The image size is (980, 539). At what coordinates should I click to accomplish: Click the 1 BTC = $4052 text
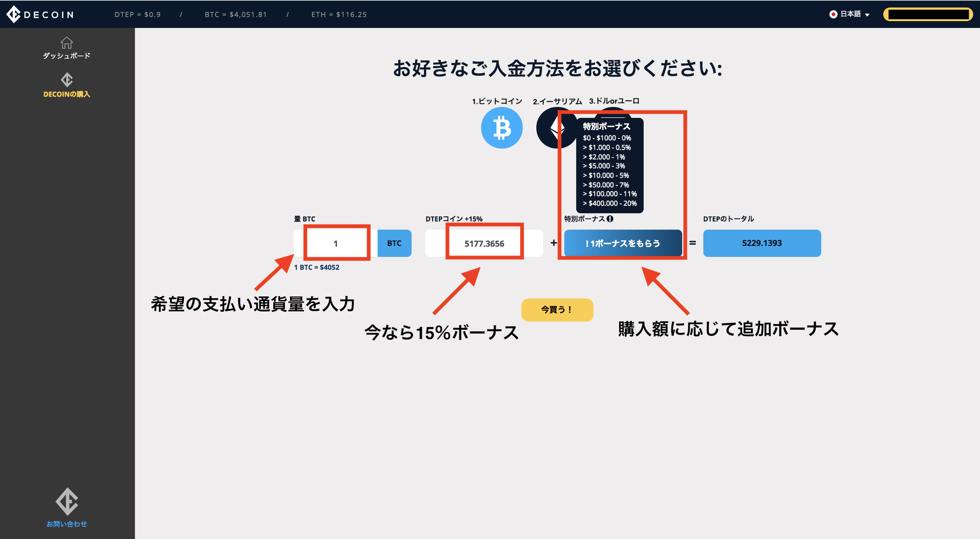point(317,267)
